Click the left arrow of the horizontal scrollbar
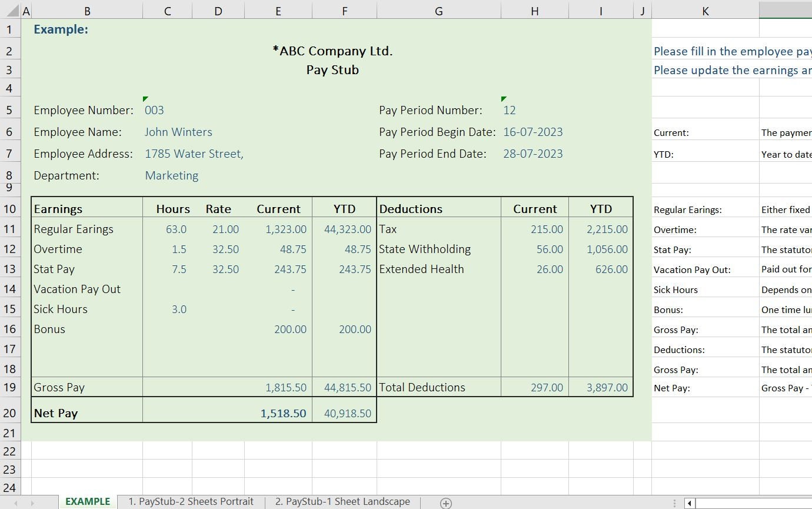 (x=688, y=503)
